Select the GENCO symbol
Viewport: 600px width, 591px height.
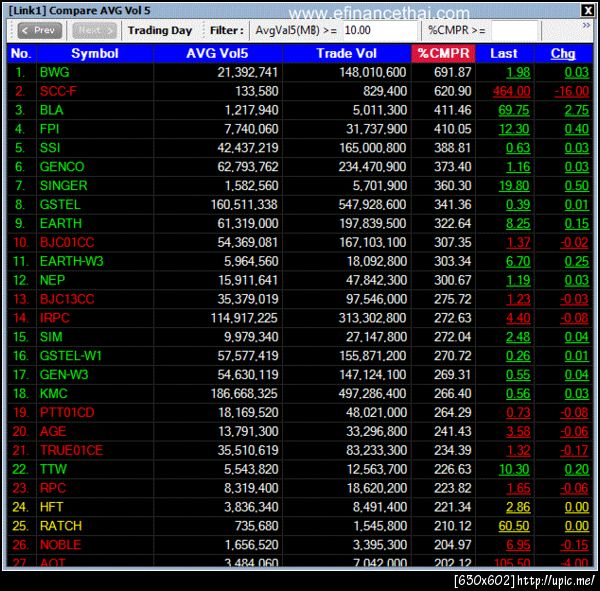pyautogui.click(x=62, y=167)
